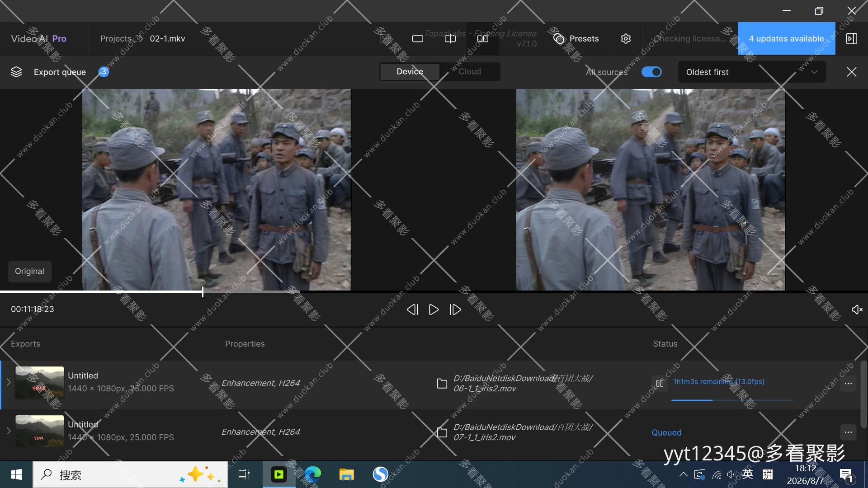Open the Presets panel
The image size is (868, 488).
(576, 39)
